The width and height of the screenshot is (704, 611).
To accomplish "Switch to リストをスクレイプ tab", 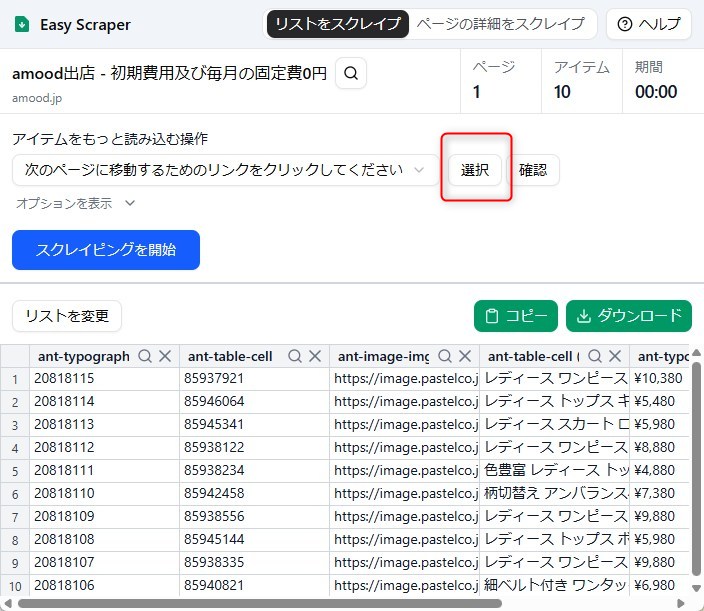I will [x=338, y=24].
